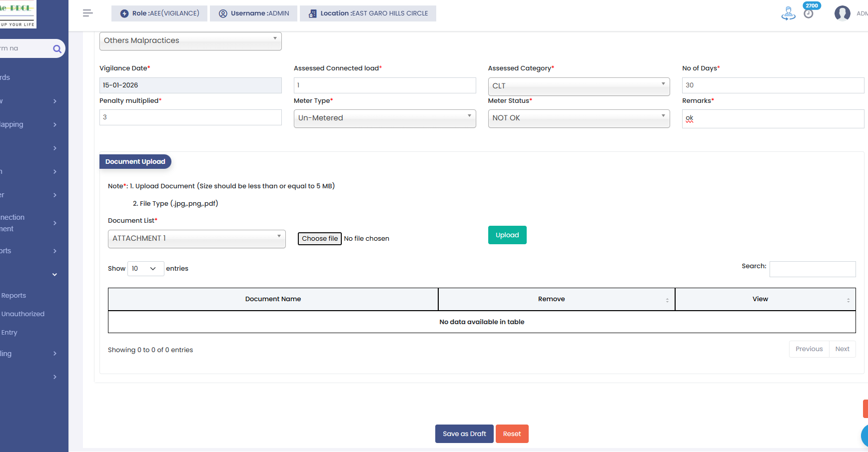
Task: Click the Reset button
Action: click(x=512, y=434)
